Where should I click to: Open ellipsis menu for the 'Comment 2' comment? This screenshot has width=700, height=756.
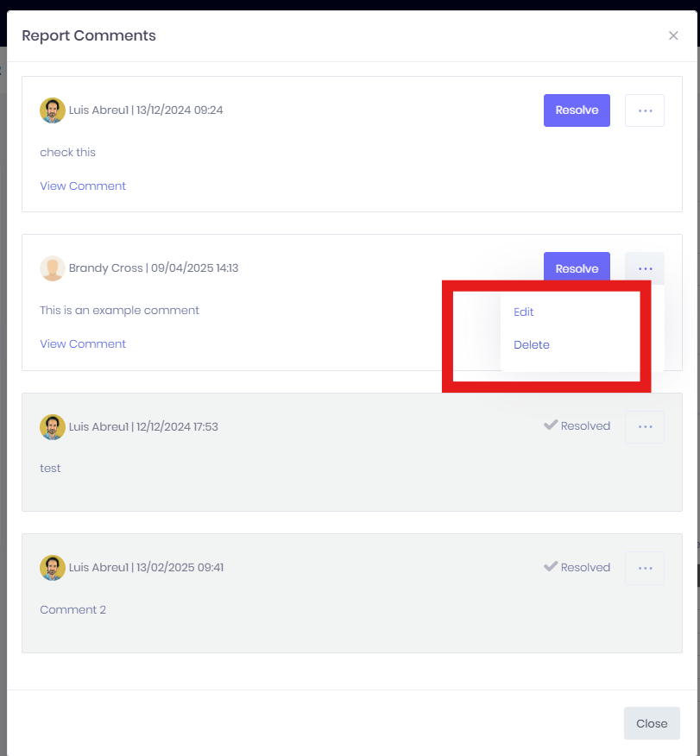tap(645, 568)
